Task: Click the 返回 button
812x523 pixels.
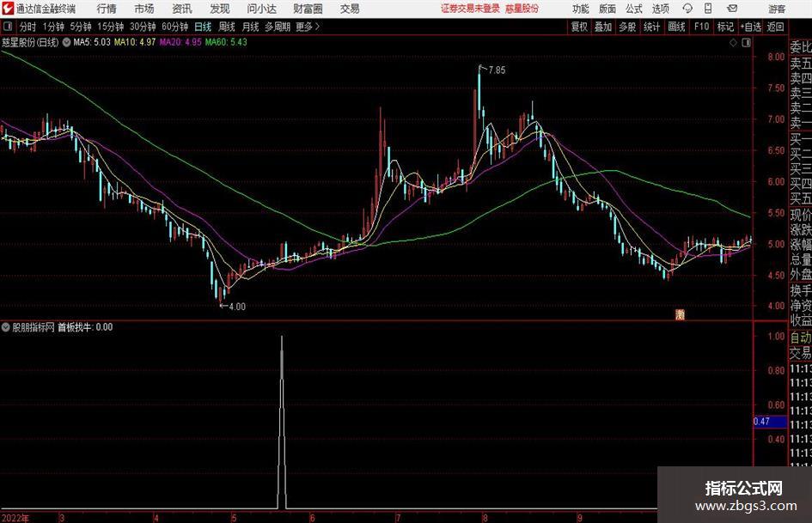Action: pos(775,27)
